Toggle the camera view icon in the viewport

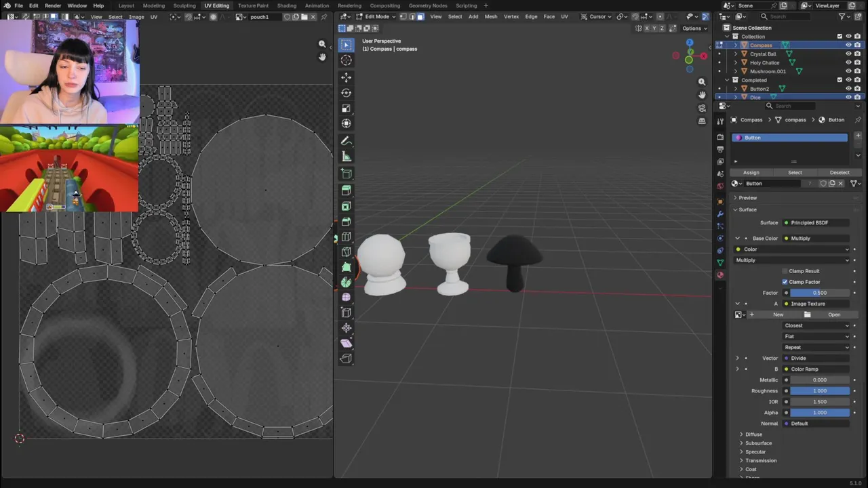702,108
